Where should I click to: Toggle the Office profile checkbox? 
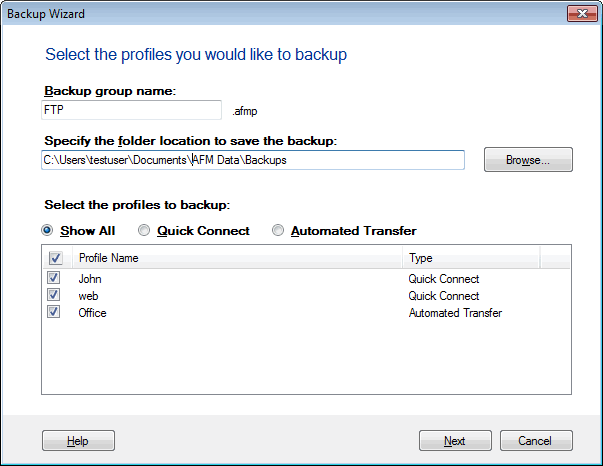click(54, 313)
